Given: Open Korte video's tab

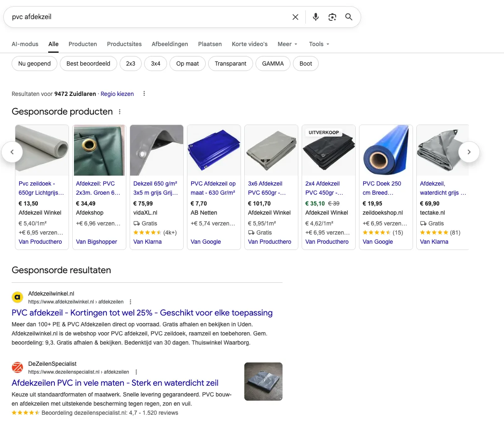Looking at the screenshot, I should point(250,44).
